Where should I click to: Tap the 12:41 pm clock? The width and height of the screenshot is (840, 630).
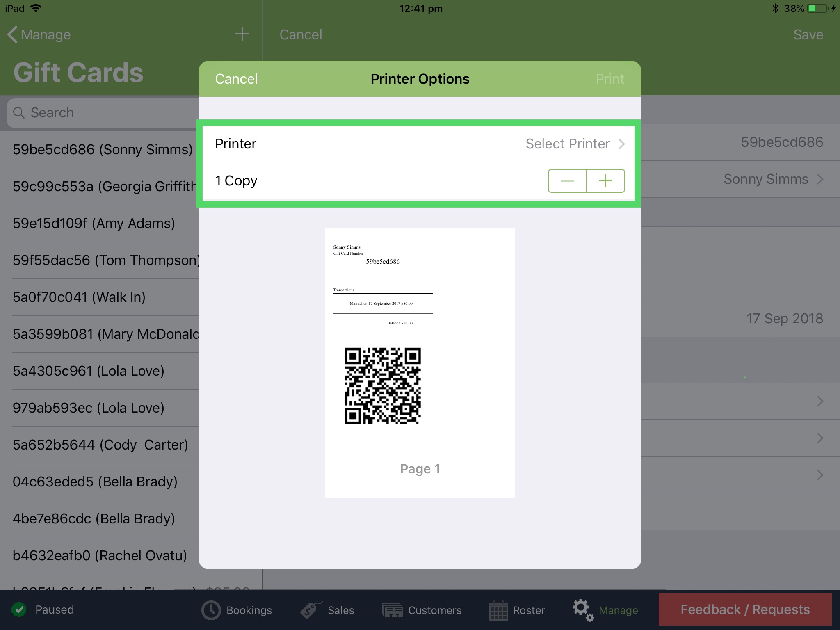[x=421, y=8]
